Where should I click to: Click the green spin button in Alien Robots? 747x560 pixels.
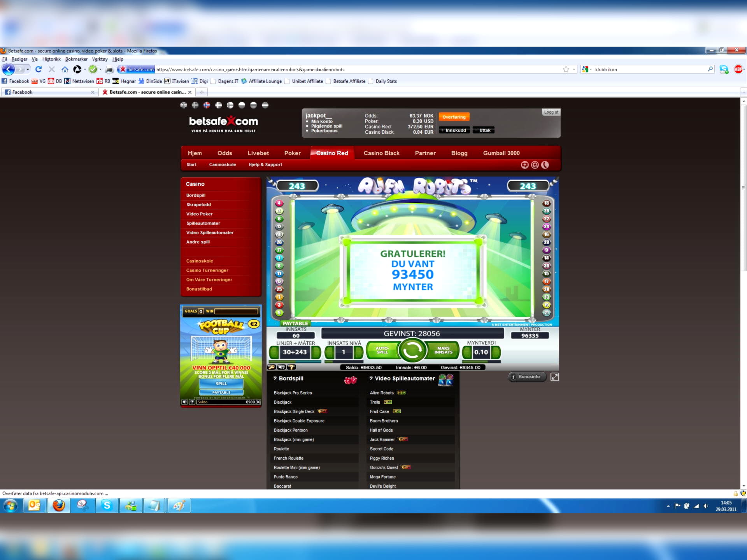[x=412, y=351]
